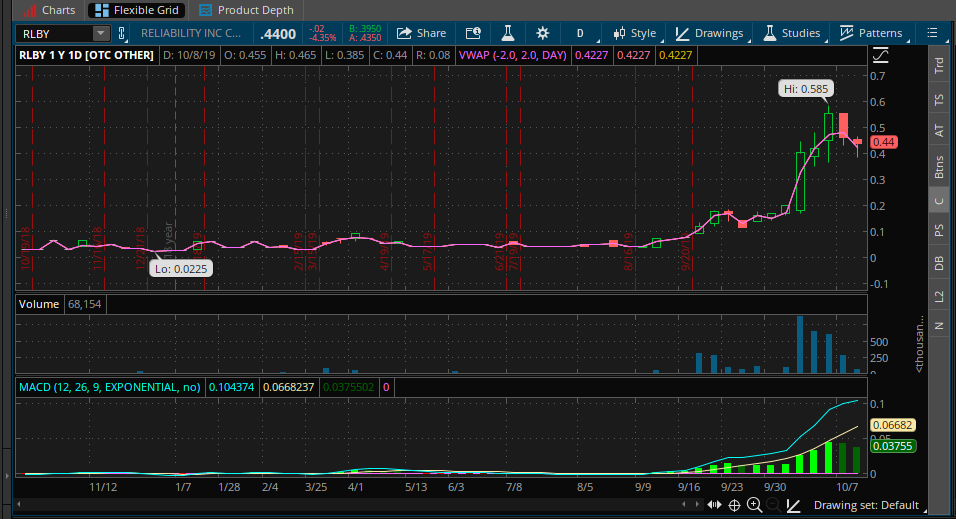The width and height of the screenshot is (956, 519).
Task: Click the Share button
Action: [x=421, y=33]
